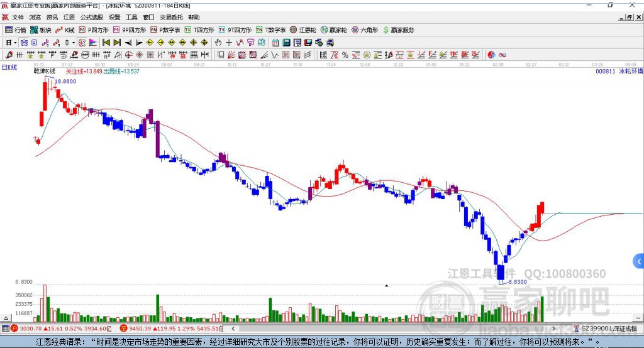
Task: Click the infinity symbol icon
Action: tap(502, 55)
